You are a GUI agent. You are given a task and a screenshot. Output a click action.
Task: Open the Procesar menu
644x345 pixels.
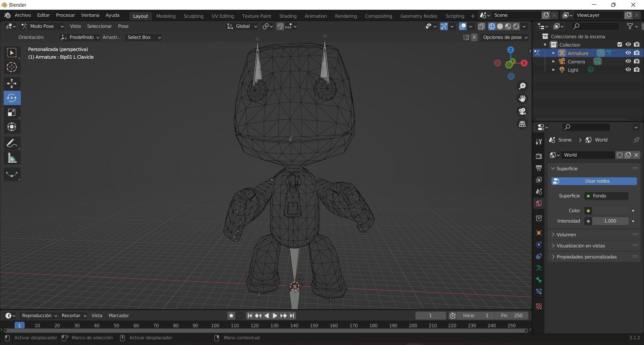(x=65, y=15)
